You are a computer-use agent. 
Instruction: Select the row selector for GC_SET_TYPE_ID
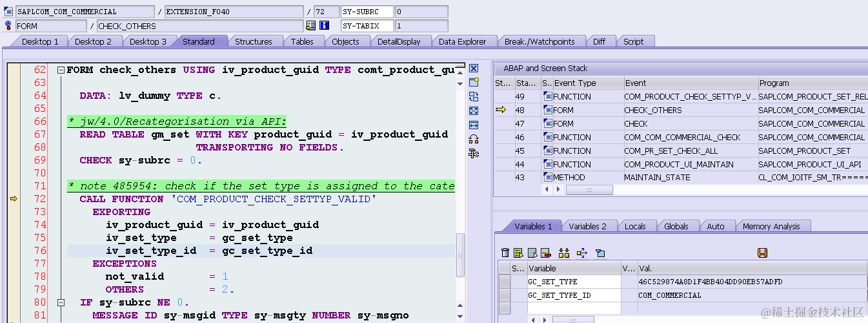point(505,295)
